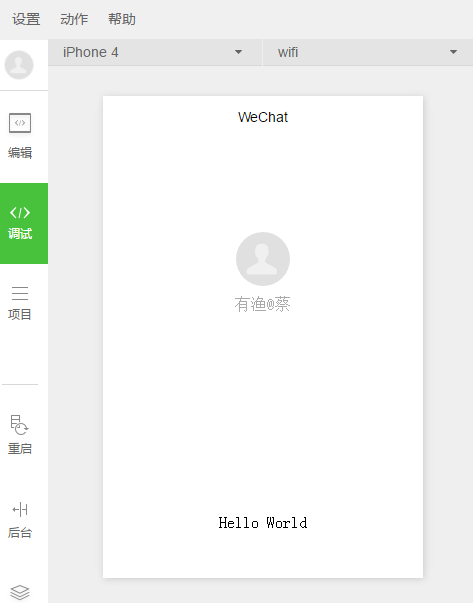Click the 调试 label text
The image size is (473, 603).
click(20, 233)
